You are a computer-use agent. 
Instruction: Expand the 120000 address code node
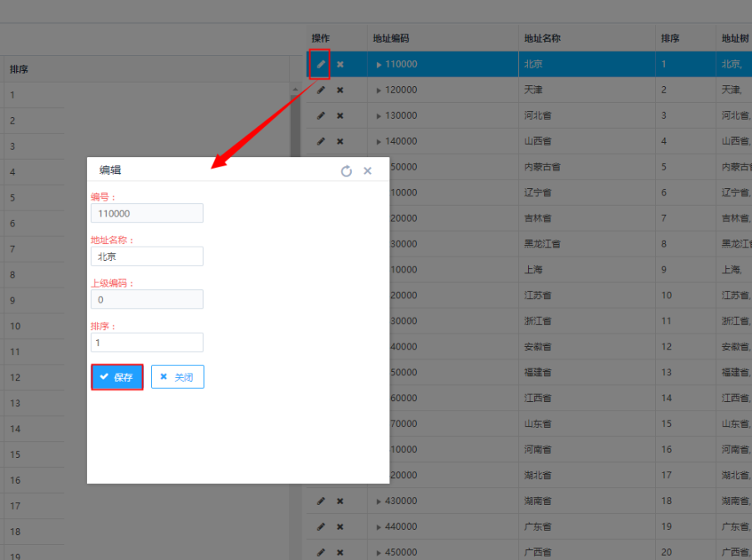click(x=379, y=90)
